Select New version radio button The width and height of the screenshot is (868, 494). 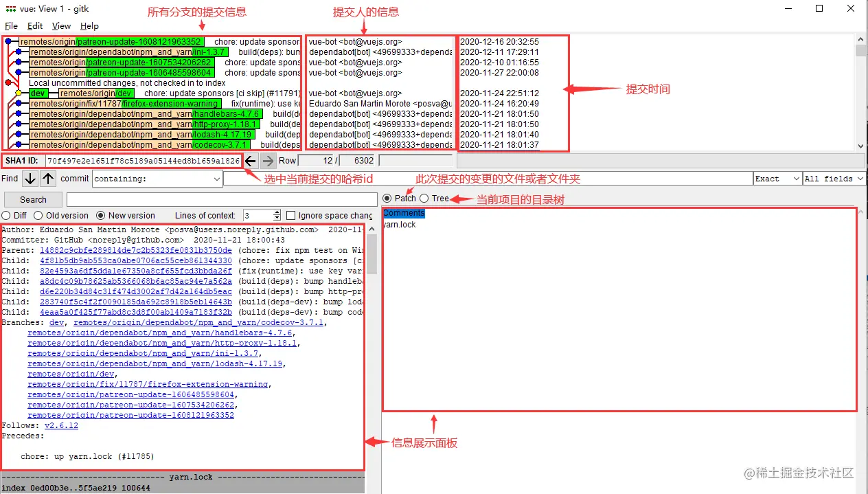click(x=101, y=216)
